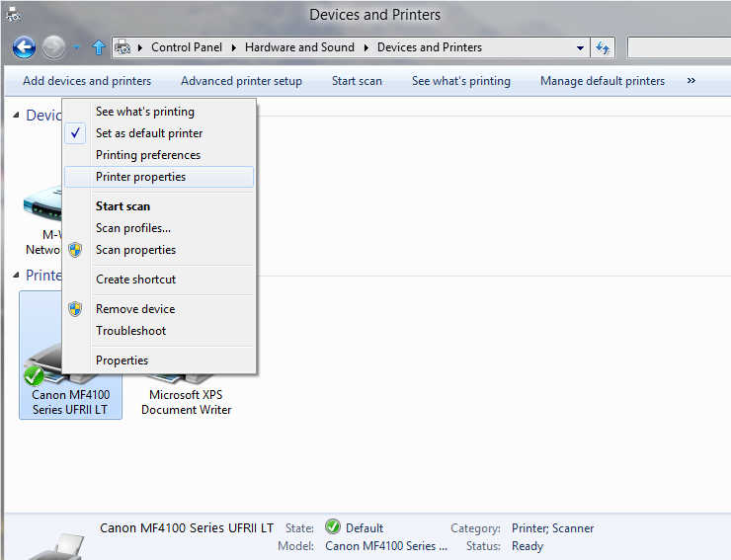Click the Back navigation arrow button
731x560 pixels.
(x=24, y=47)
